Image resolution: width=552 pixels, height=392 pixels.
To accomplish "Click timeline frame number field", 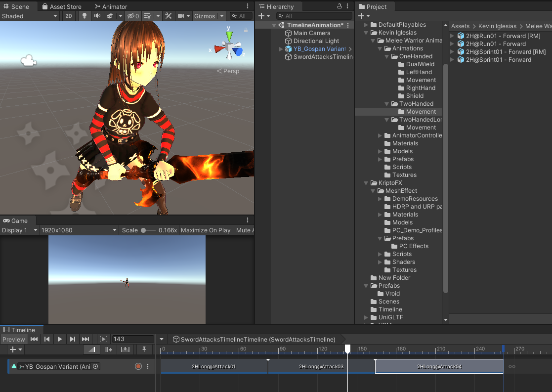I will coord(133,339).
